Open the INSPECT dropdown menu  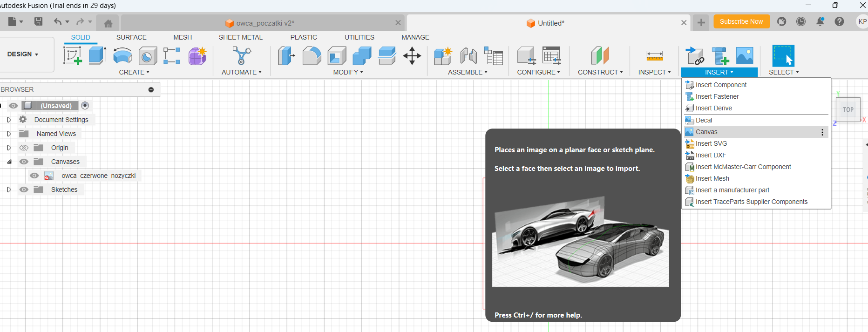point(654,72)
